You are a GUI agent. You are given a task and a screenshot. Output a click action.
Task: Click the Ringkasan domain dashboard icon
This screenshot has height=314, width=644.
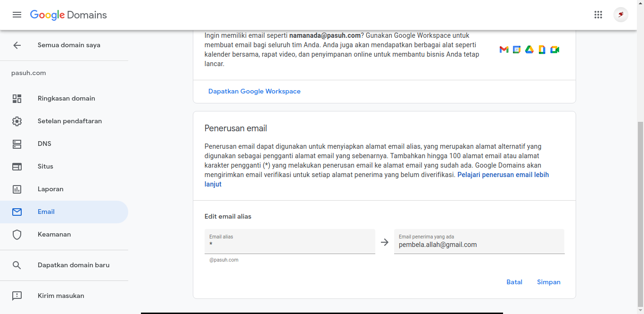point(17,99)
